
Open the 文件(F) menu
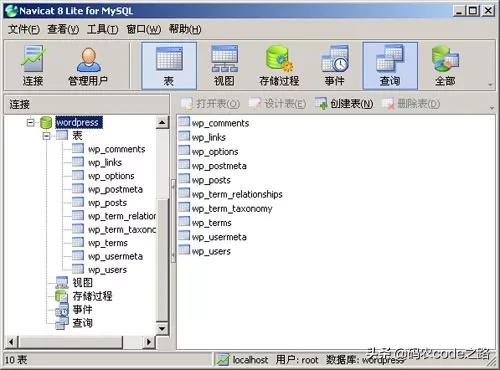[x=24, y=29]
